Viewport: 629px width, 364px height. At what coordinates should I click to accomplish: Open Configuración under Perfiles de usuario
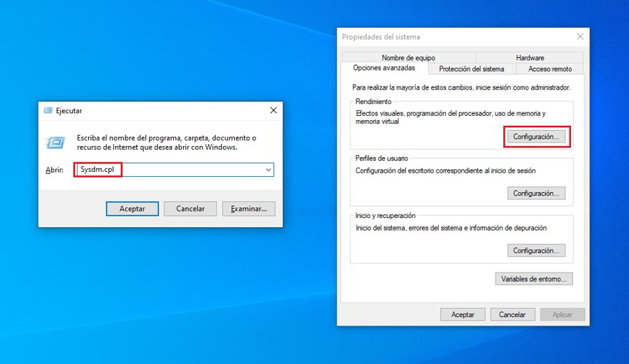tap(536, 194)
